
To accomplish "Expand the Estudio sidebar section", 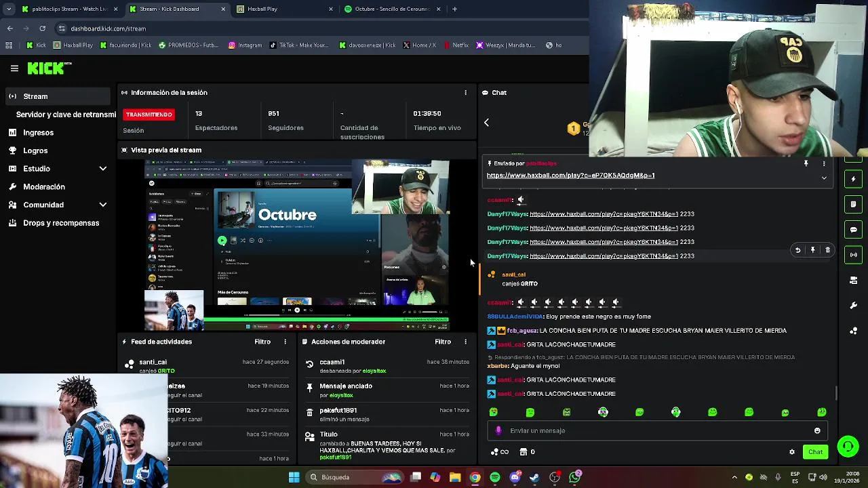I will click(x=103, y=169).
